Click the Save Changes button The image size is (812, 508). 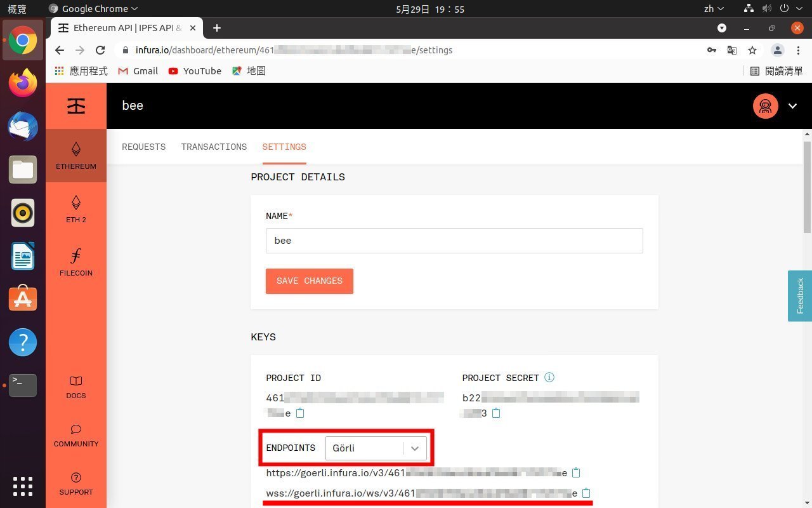tap(309, 281)
